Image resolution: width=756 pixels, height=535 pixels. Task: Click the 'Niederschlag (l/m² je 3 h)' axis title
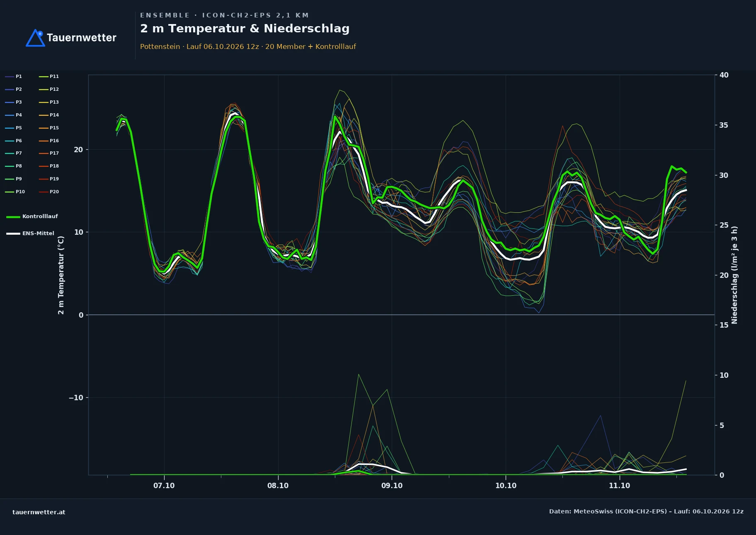(x=734, y=275)
